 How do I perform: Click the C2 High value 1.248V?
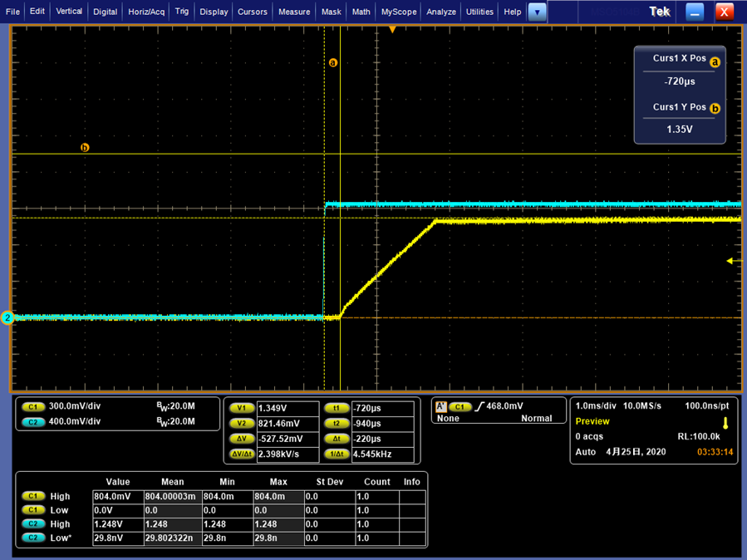tap(118, 524)
